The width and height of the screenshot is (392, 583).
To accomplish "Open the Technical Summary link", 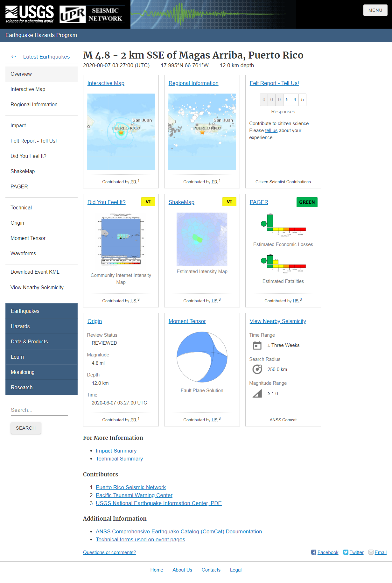I will tap(119, 459).
